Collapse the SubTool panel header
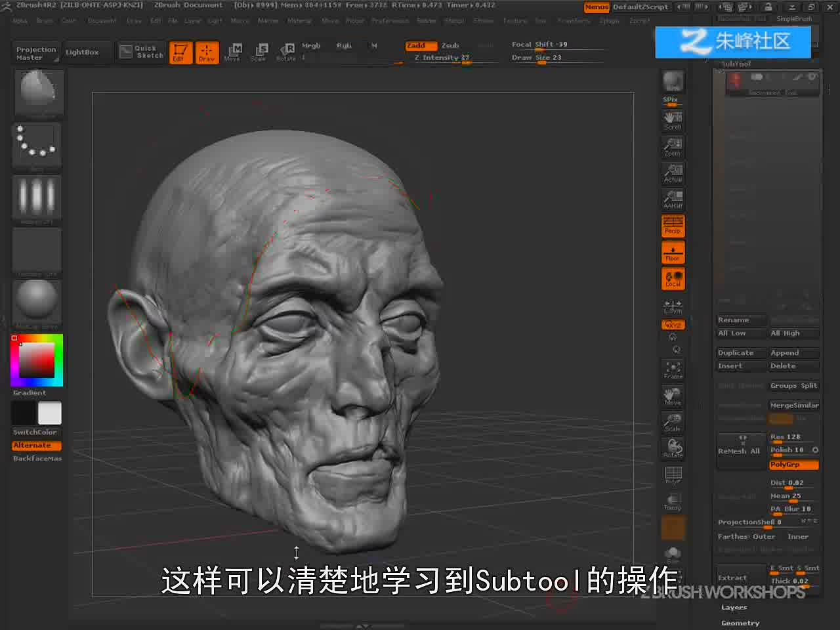840x630 pixels. click(x=736, y=64)
